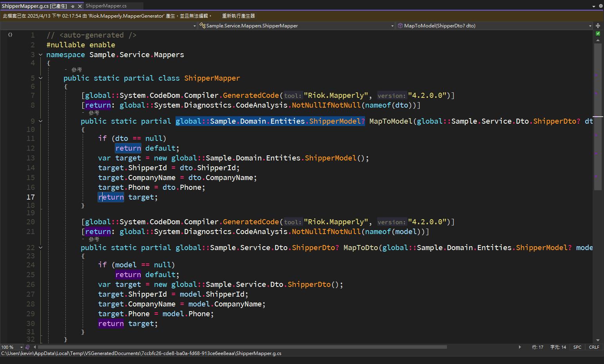Screen dimensions: 604x364
Task: Pin the ShipperMapper.g.cs tab
Action: (x=73, y=6)
